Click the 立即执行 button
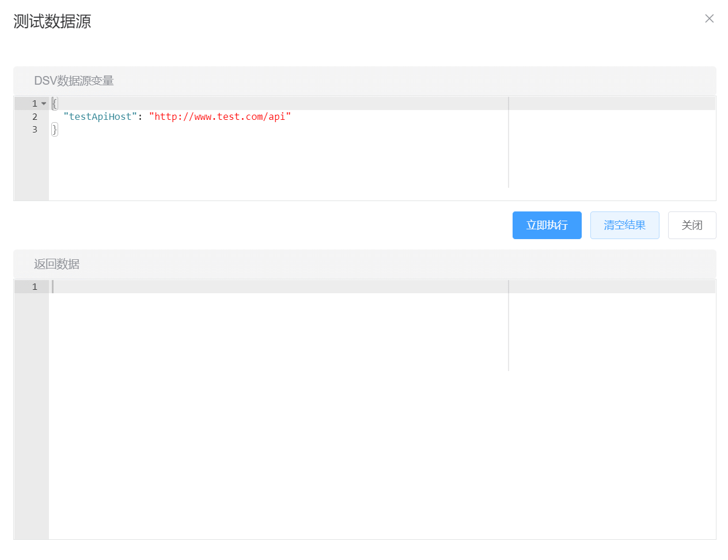728x560 pixels. click(547, 225)
